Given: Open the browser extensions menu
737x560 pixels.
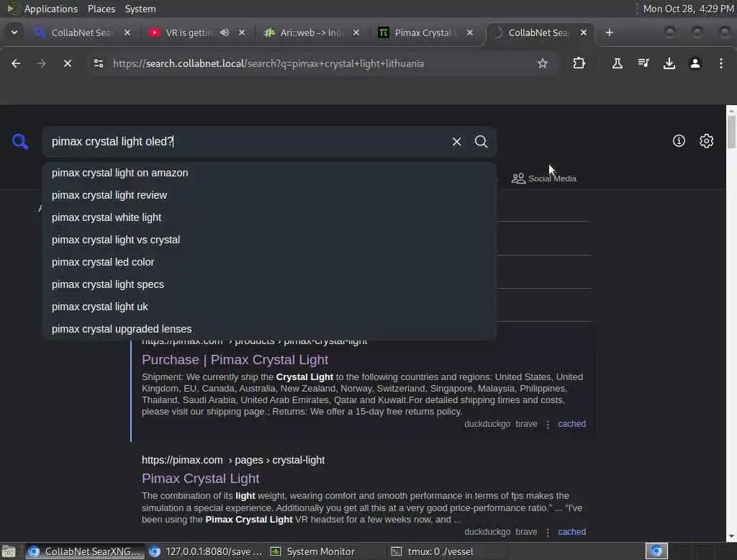Looking at the screenshot, I should point(579,63).
